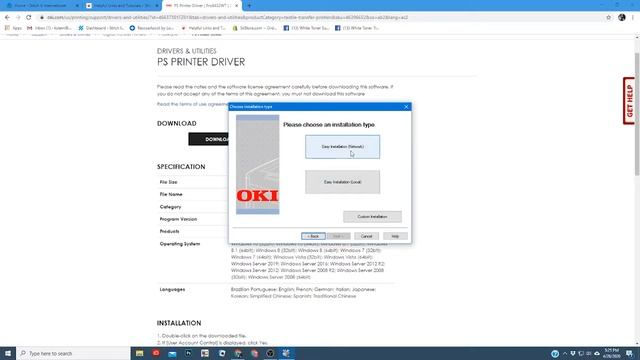The height and width of the screenshot is (360, 640).
Task: Click the Languages row label
Action: point(172,289)
